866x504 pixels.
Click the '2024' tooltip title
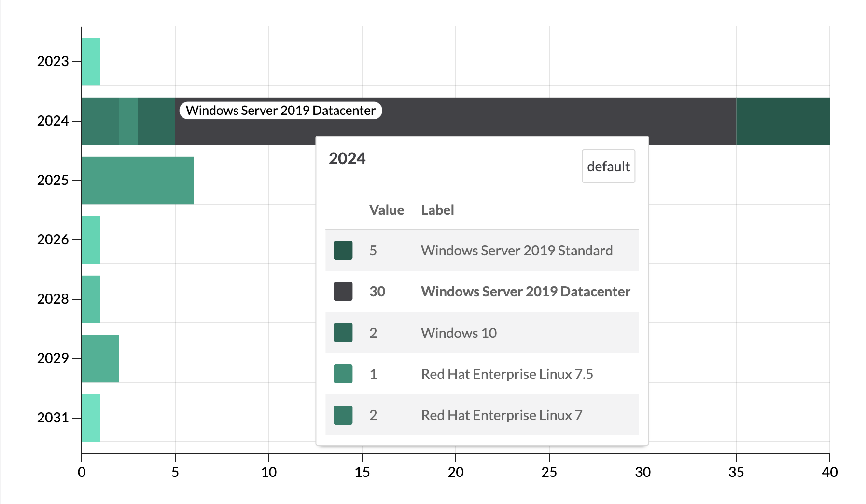pyautogui.click(x=347, y=158)
